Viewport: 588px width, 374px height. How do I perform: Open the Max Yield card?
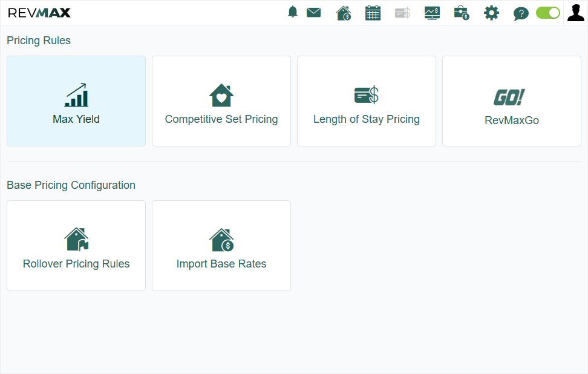[x=76, y=101]
